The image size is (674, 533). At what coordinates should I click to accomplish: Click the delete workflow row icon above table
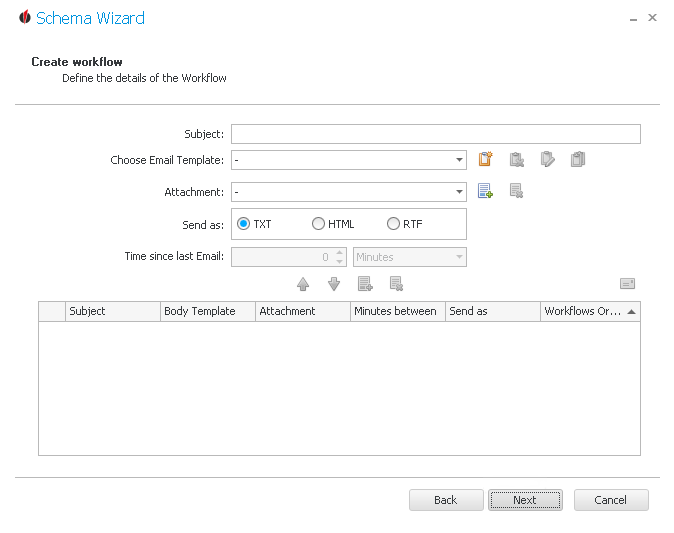click(x=396, y=284)
